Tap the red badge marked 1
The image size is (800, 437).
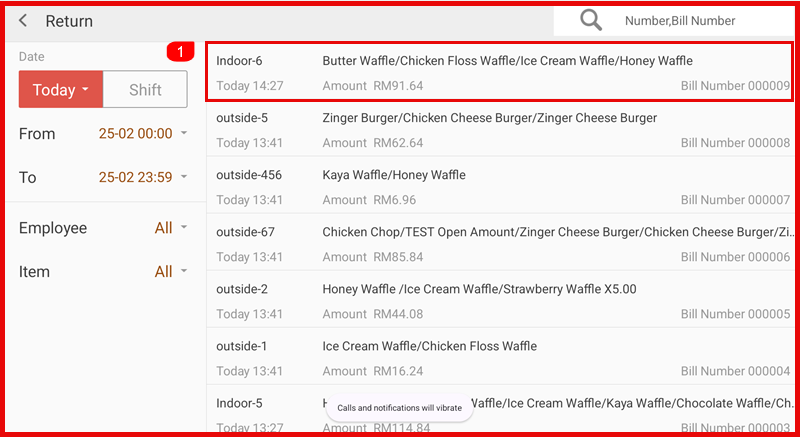click(180, 51)
